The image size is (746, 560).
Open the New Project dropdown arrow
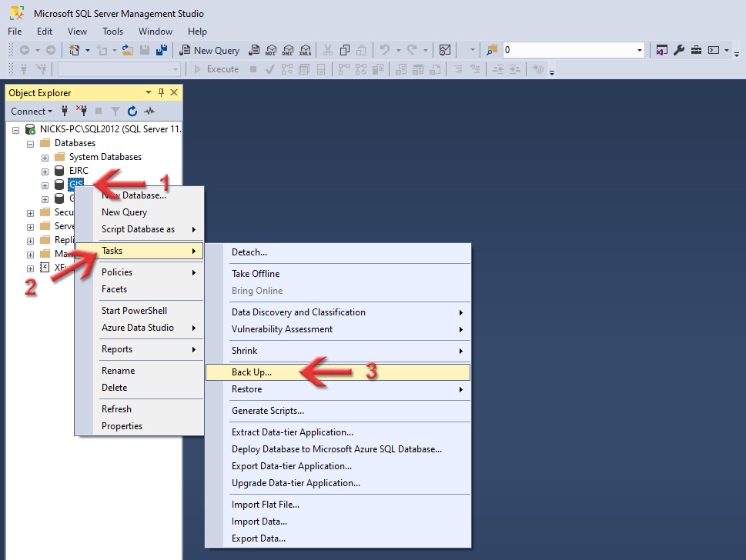(x=88, y=50)
